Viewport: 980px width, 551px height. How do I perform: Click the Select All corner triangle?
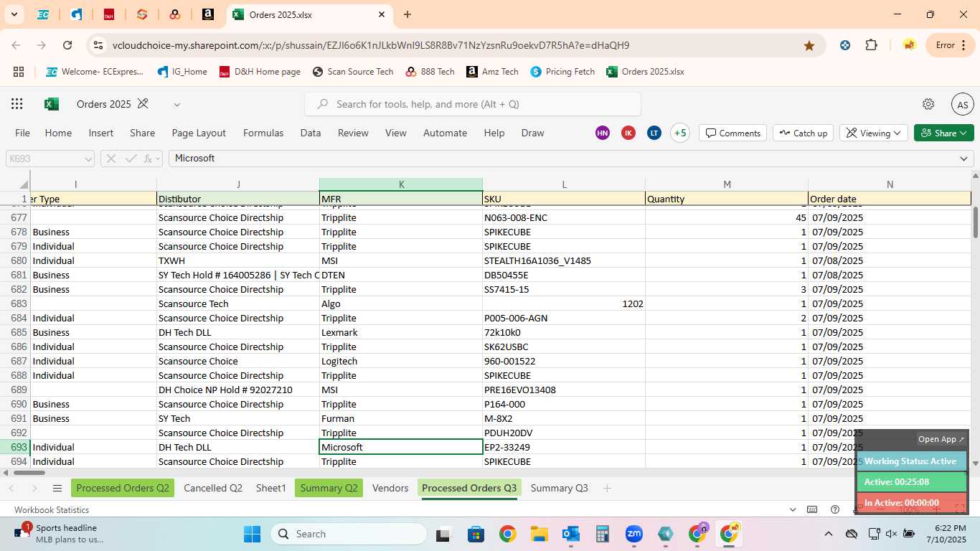(x=23, y=185)
